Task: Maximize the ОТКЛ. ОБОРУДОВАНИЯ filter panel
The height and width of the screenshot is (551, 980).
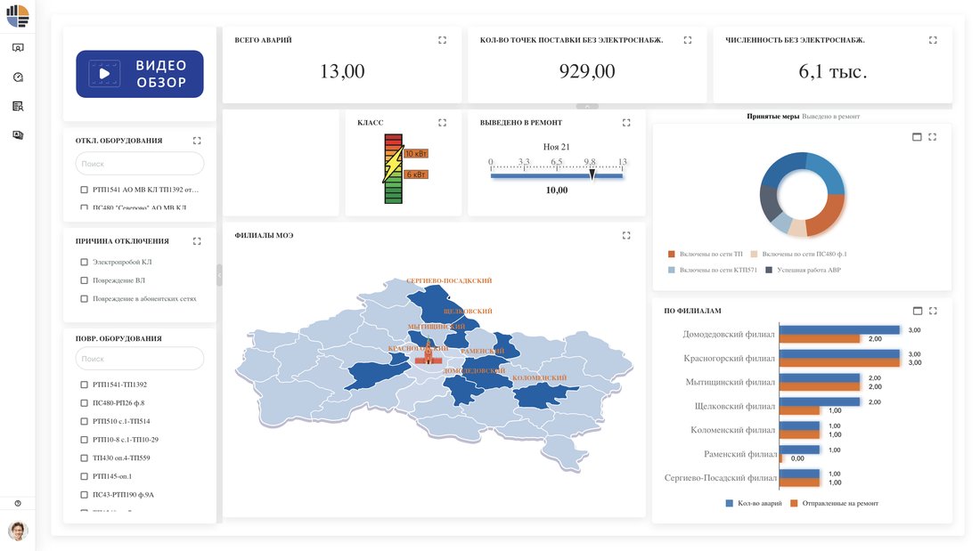Action: click(x=197, y=141)
